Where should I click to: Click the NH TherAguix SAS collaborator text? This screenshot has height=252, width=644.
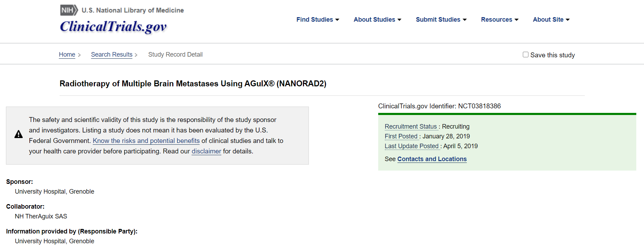(41, 216)
